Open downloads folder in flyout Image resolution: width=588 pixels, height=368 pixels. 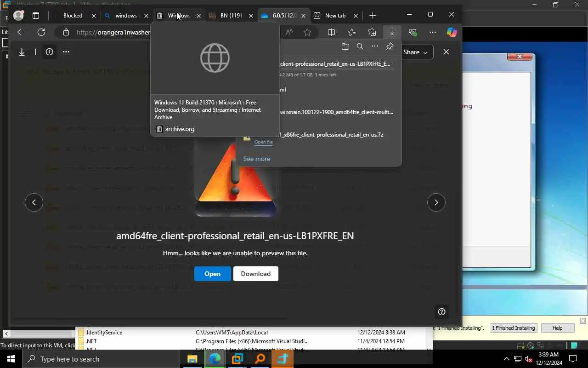click(x=345, y=46)
